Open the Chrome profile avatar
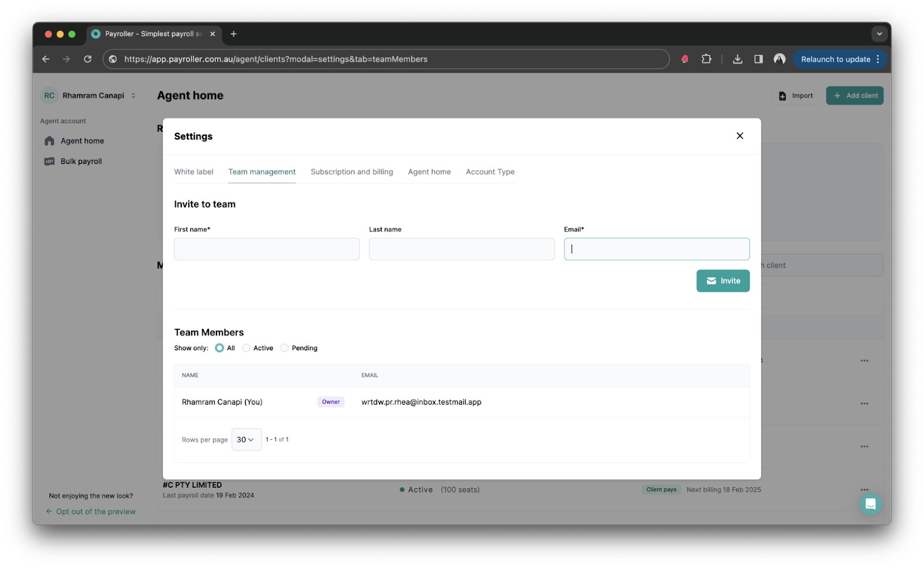The width and height of the screenshot is (924, 568). click(x=779, y=59)
